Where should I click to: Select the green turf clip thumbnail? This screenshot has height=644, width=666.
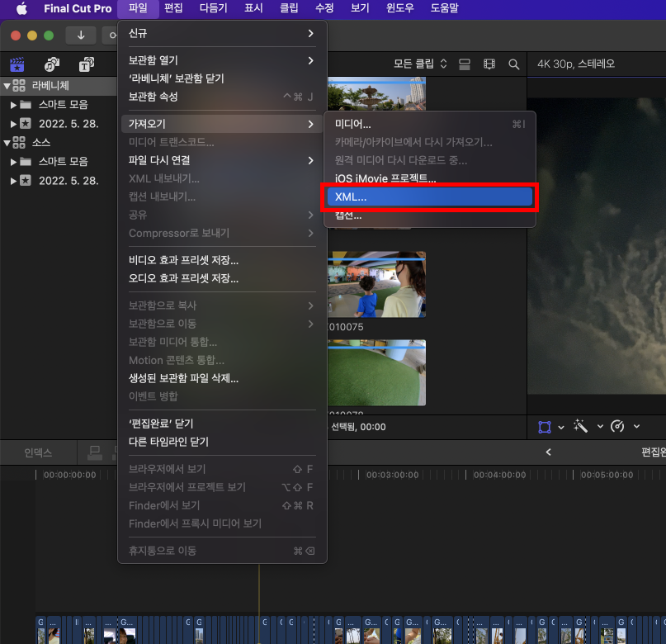tap(376, 372)
